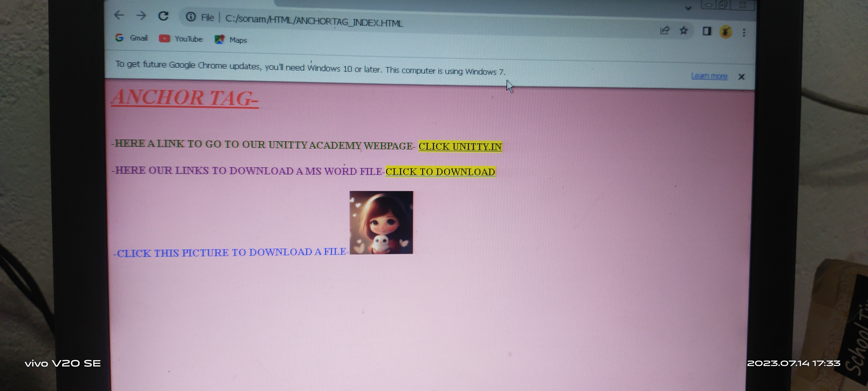Reload the current page
This screenshot has width=868, height=391.
coord(163,16)
